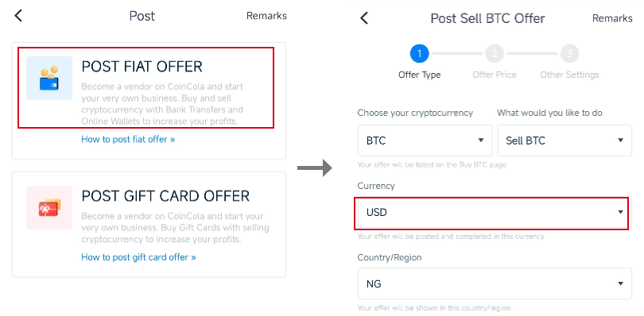
Task: Tap the red gift card icon
Action: (49, 208)
